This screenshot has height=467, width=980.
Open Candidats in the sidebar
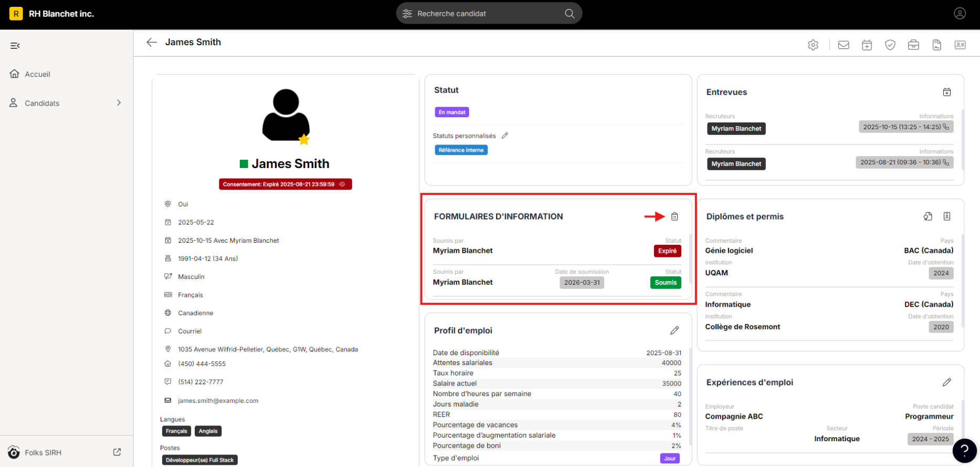tap(42, 103)
